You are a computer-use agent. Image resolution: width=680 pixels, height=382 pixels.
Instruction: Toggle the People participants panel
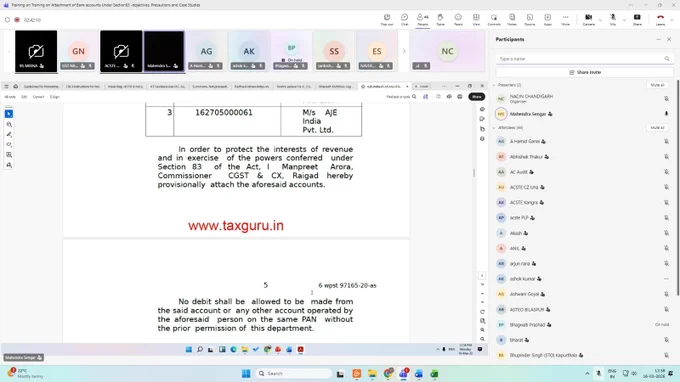422,20
